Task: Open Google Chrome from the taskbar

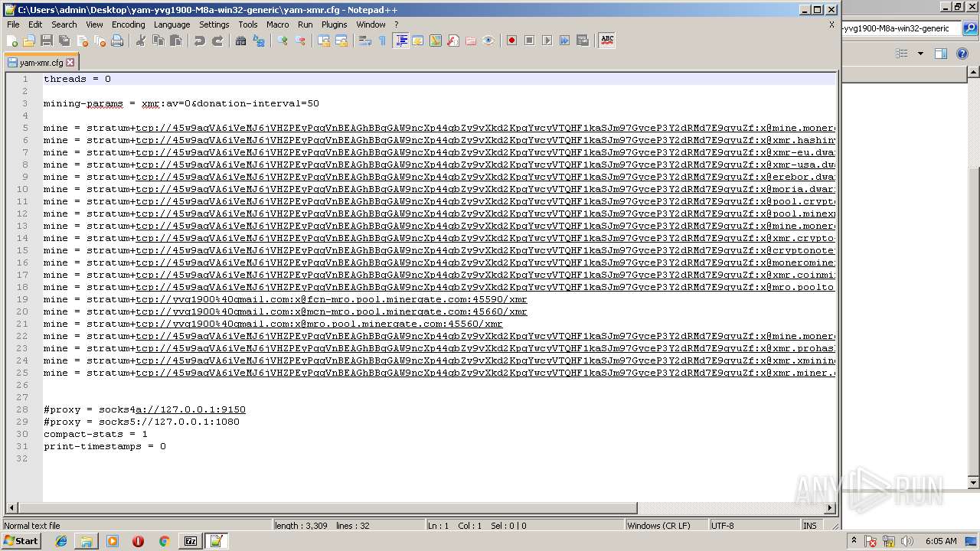Action: (164, 541)
